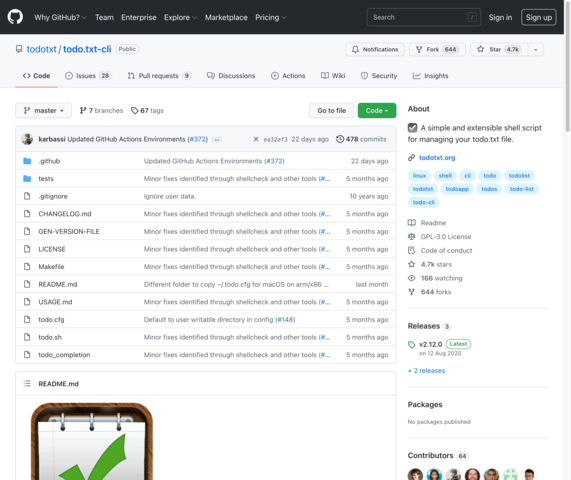Open the green Code dropdown
The image size is (571, 480).
click(377, 110)
